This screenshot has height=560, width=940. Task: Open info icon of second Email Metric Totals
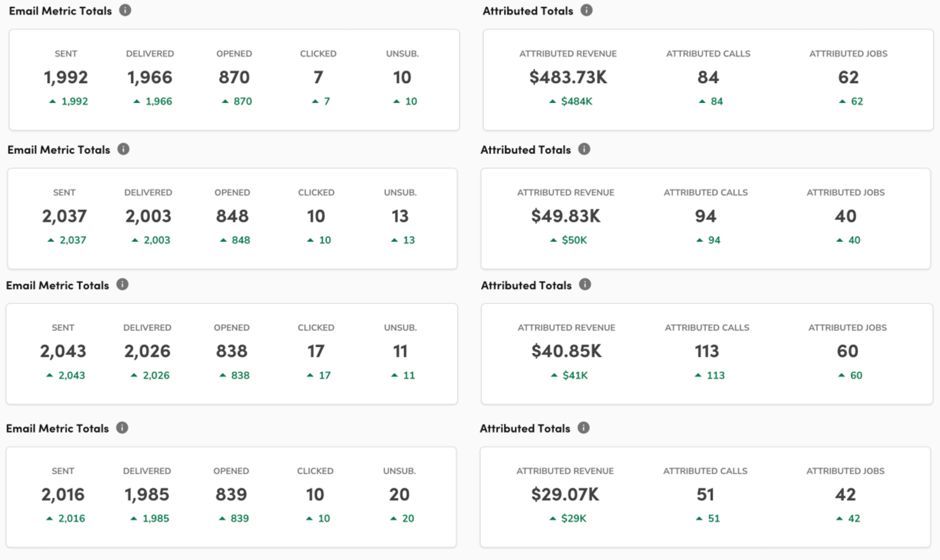click(124, 149)
